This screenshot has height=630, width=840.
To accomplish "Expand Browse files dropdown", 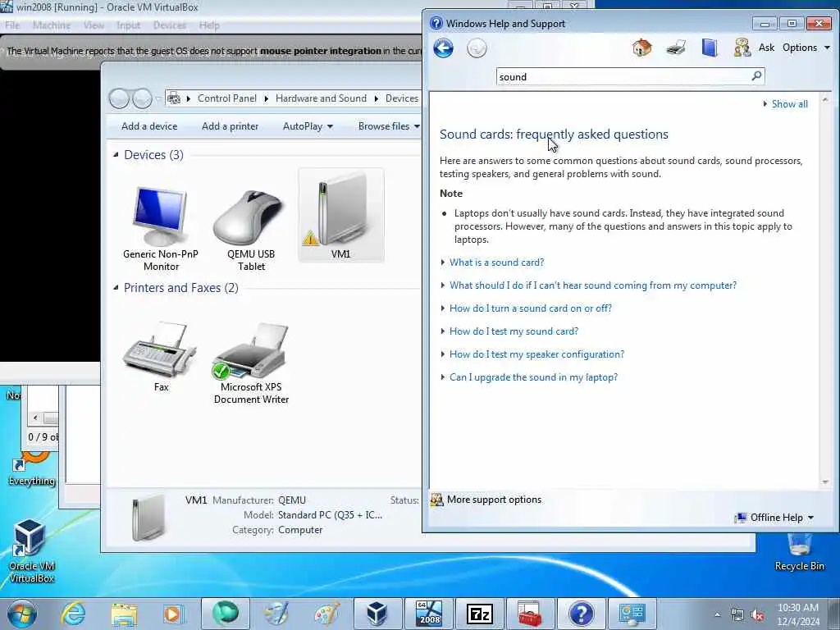I will (x=389, y=126).
